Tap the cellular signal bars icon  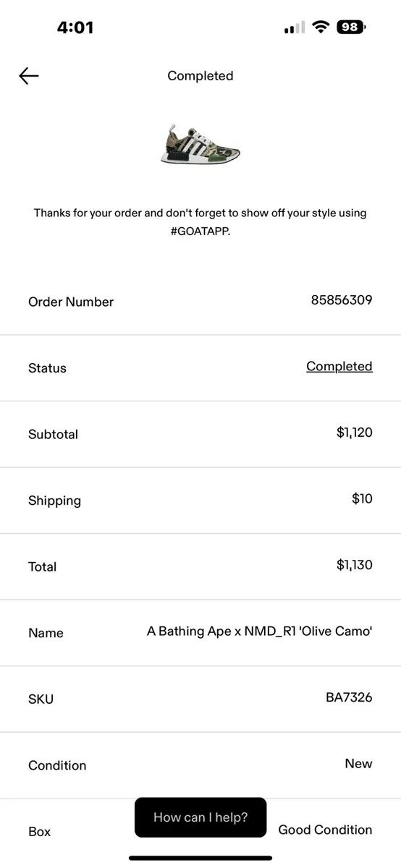(x=295, y=28)
